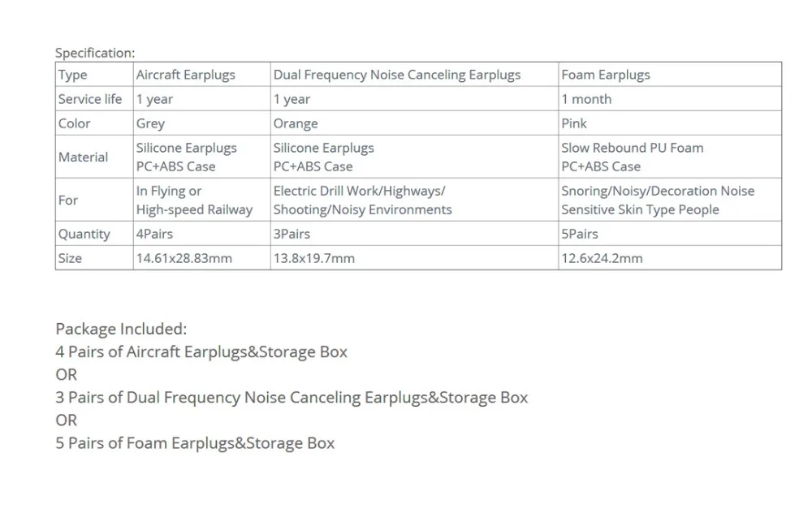Screen dimensions: 812x526
Task: Click Slow Rebound PU Foam material cell
Action: [x=670, y=157]
